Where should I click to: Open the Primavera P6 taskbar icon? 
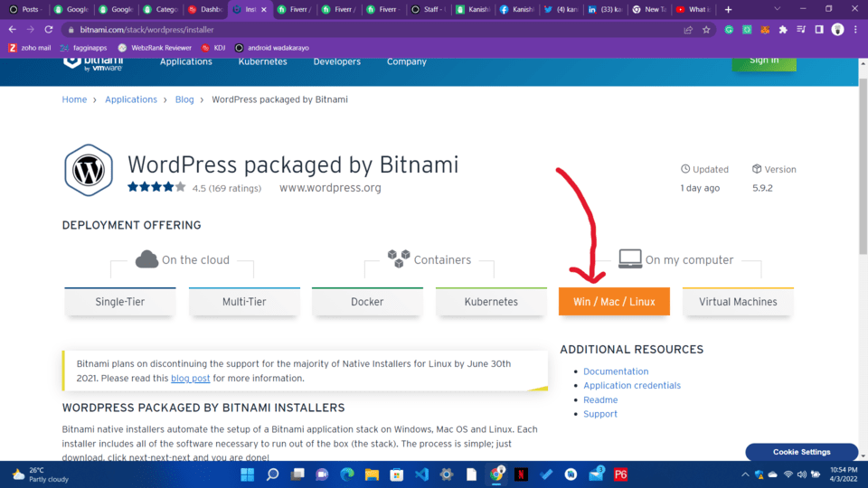pyautogui.click(x=620, y=474)
